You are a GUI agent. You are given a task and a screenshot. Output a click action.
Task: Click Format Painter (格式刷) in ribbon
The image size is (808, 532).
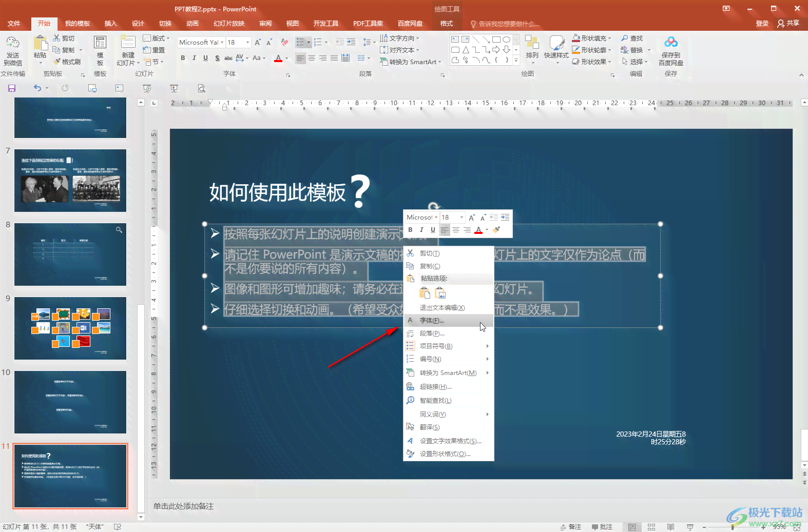click(x=67, y=62)
